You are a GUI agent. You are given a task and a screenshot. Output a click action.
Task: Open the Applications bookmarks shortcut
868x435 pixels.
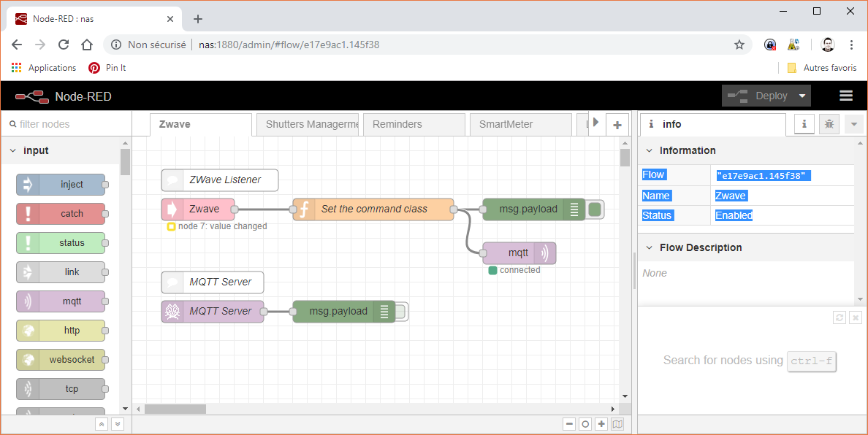[44, 67]
